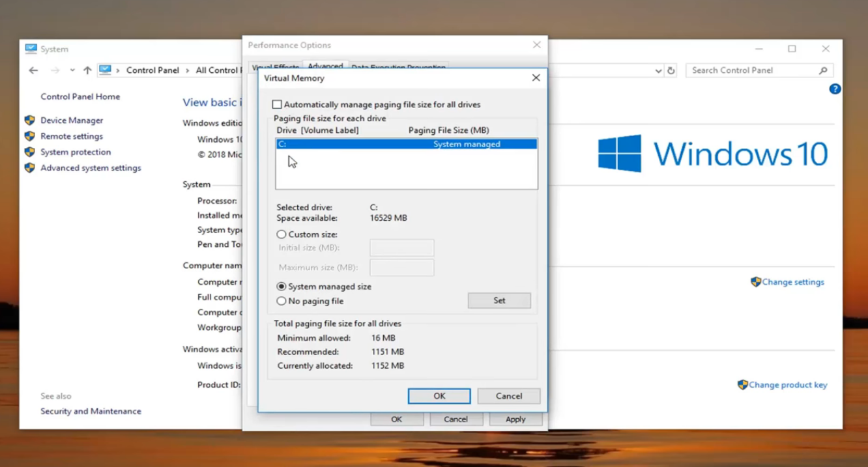868x467 pixels.
Task: Enable automatically manage paging file size
Action: point(277,104)
